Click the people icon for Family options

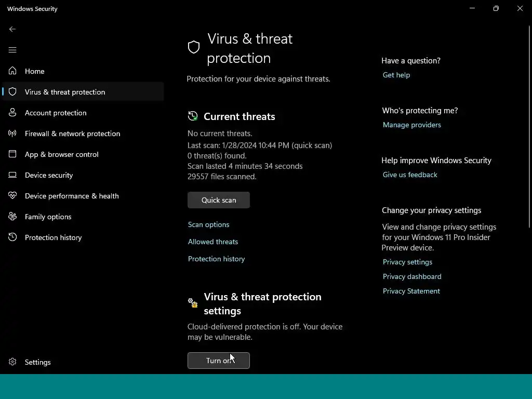coord(12,216)
